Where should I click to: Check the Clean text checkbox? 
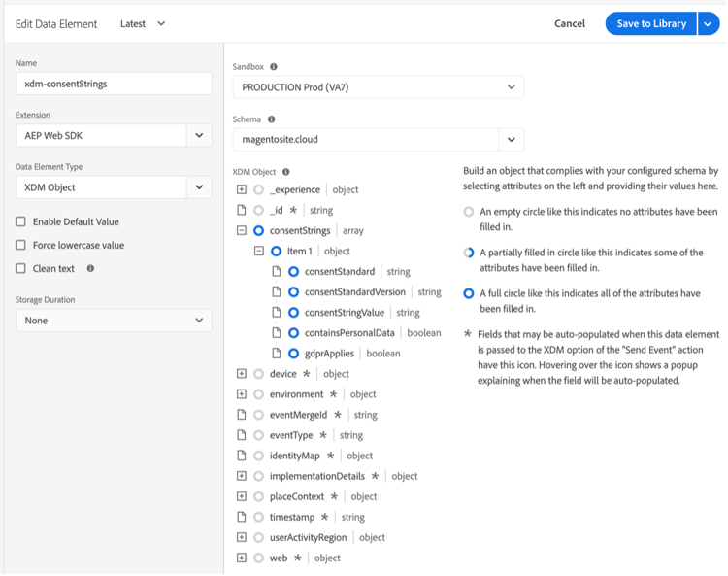point(20,268)
